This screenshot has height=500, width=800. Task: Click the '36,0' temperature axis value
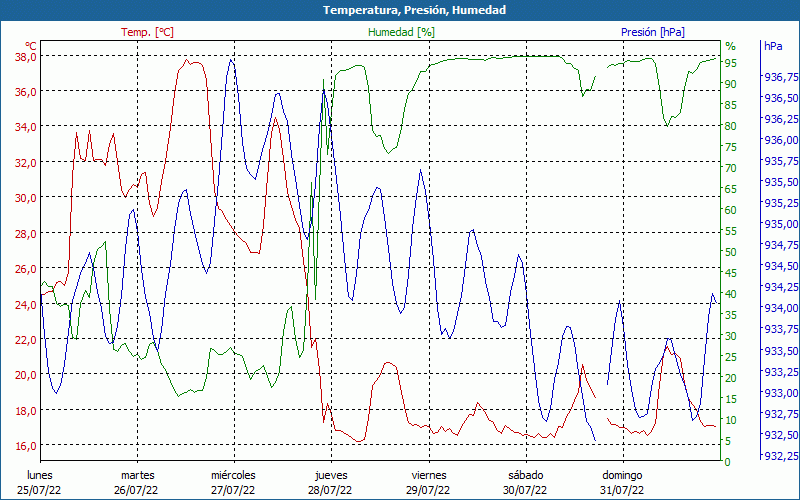[26, 92]
